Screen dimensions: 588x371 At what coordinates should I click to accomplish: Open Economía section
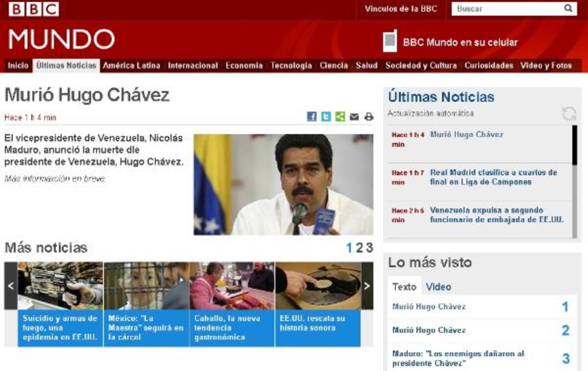(x=244, y=66)
